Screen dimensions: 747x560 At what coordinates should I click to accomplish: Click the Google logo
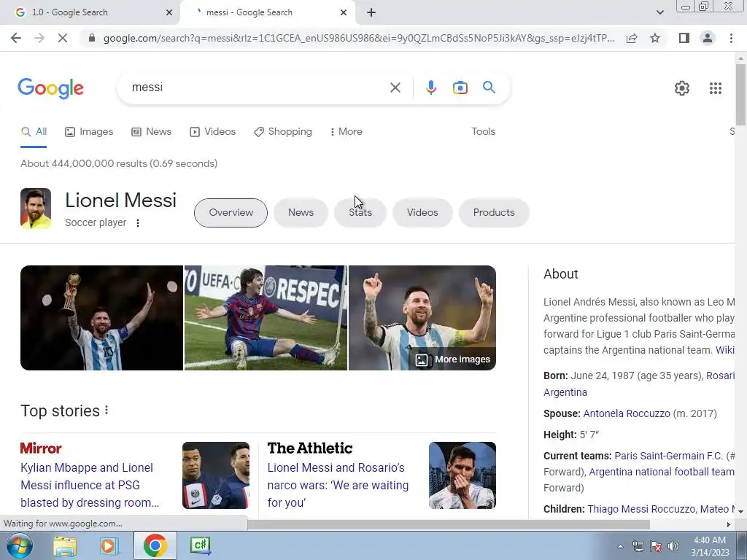[x=50, y=88]
